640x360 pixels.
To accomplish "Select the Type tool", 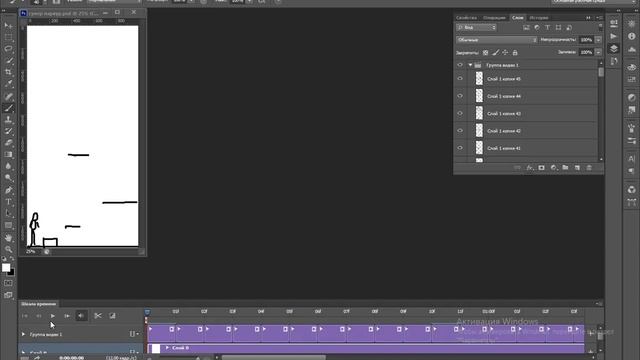I will (8, 202).
